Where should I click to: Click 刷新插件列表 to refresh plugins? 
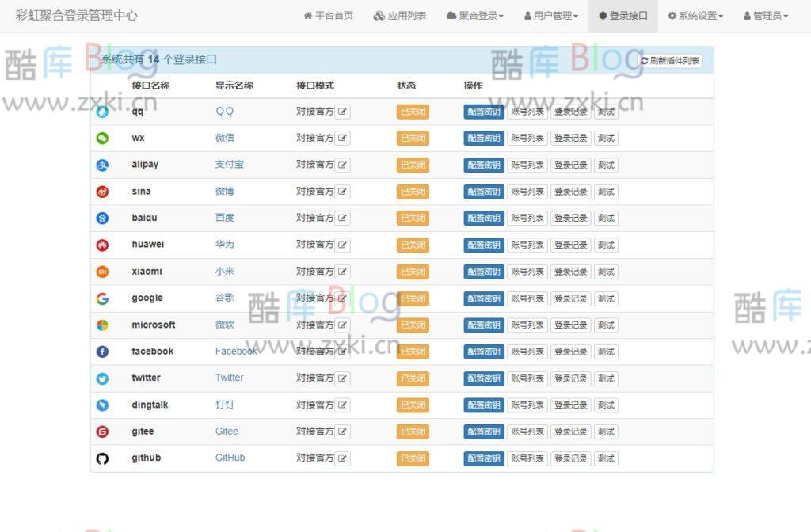point(668,59)
